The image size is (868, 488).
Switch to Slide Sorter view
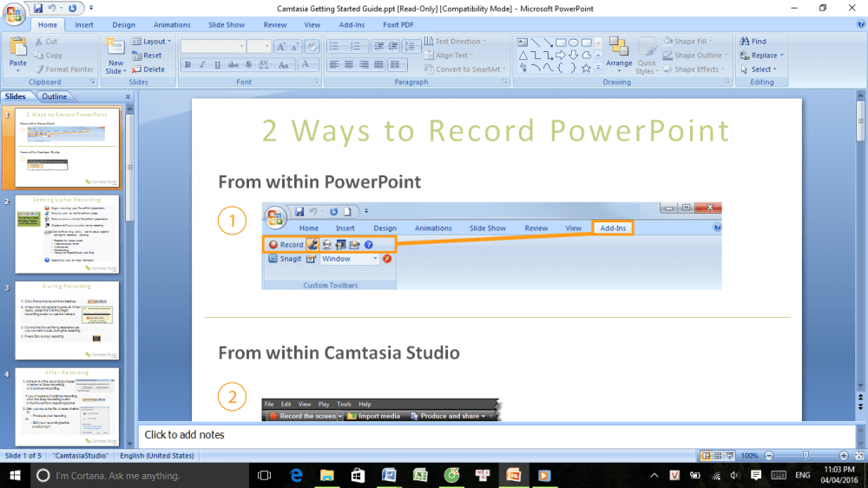[718, 455]
